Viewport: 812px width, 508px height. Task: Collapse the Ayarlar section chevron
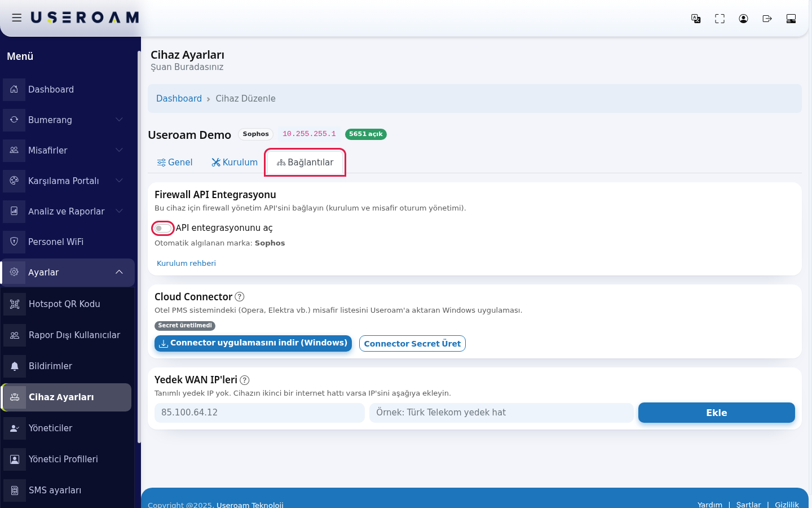[x=119, y=272]
